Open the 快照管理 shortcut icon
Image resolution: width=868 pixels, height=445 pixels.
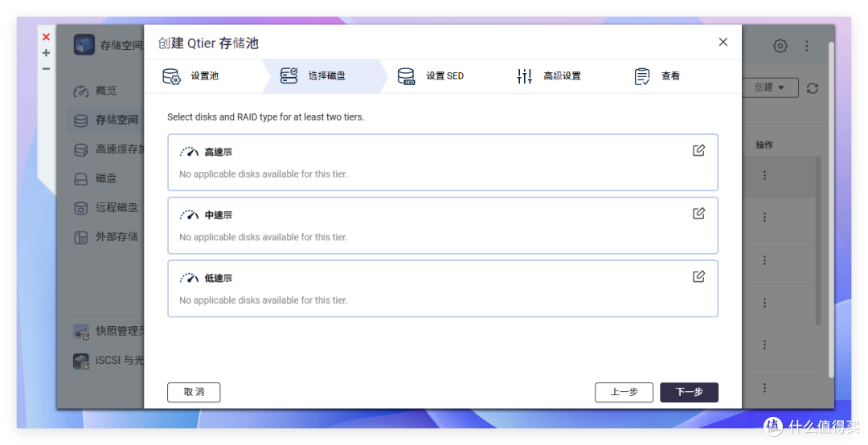pyautogui.click(x=81, y=332)
